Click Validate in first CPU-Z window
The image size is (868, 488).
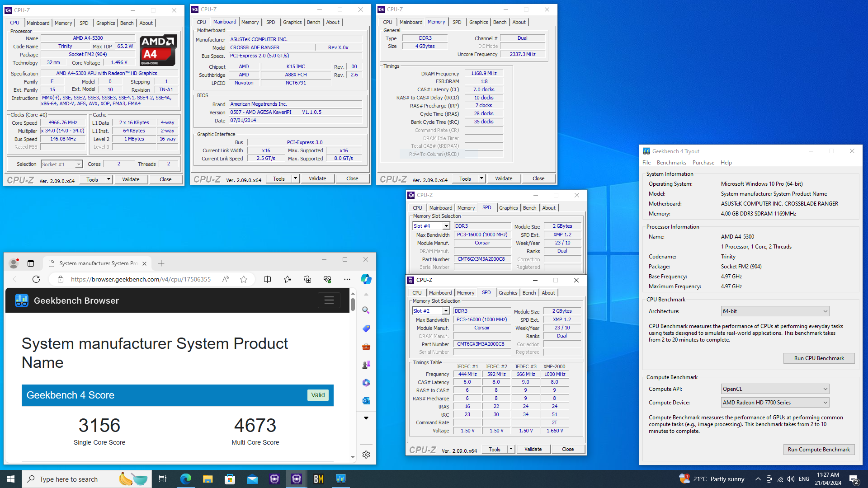tap(131, 179)
